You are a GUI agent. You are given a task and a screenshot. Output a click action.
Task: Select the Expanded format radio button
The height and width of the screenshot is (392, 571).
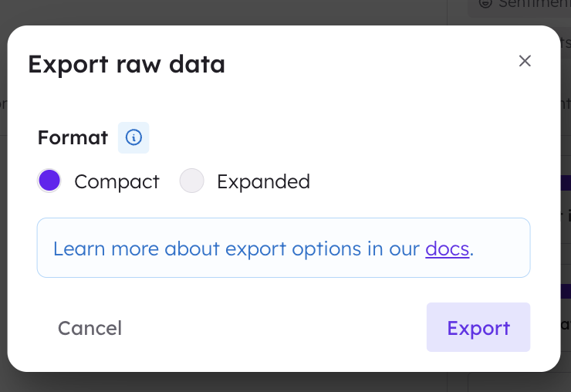191,181
